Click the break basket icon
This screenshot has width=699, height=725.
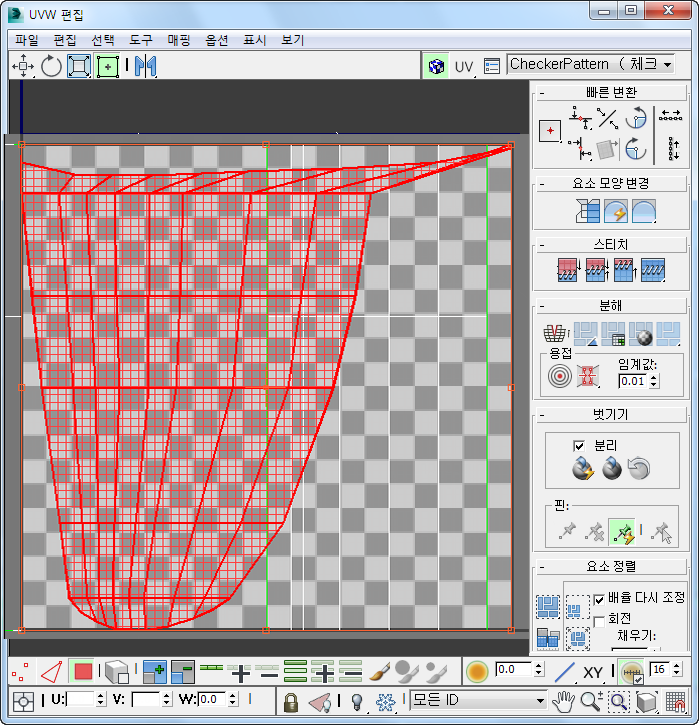(x=554, y=333)
